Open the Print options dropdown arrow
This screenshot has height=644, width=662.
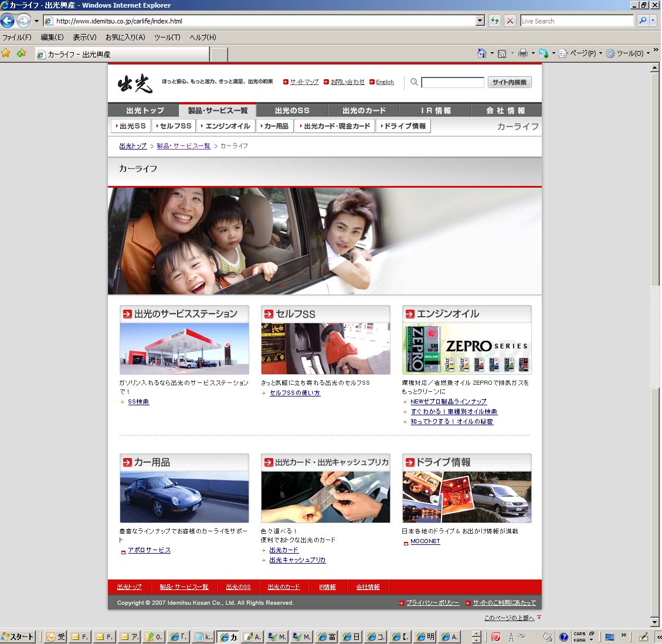click(533, 53)
